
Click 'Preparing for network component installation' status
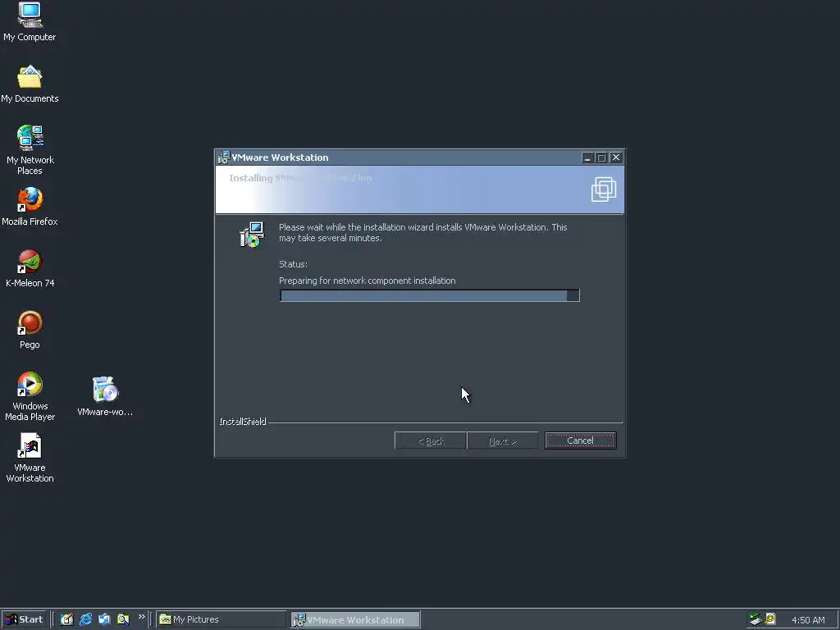pyautogui.click(x=367, y=281)
